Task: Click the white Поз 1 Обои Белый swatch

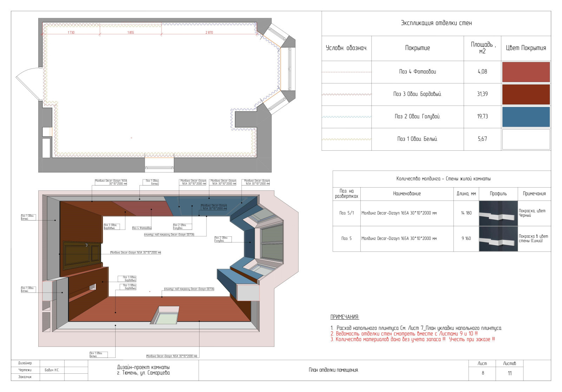Action: click(525, 139)
